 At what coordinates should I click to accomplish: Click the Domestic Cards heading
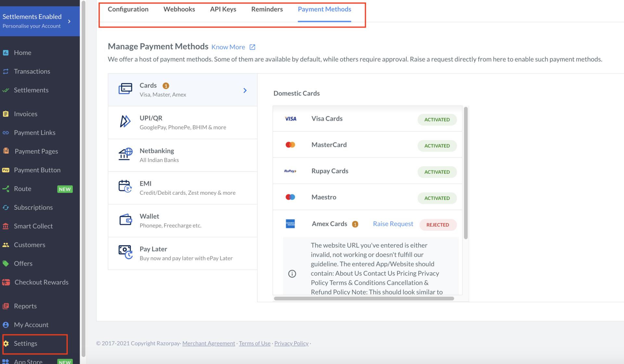(x=296, y=94)
